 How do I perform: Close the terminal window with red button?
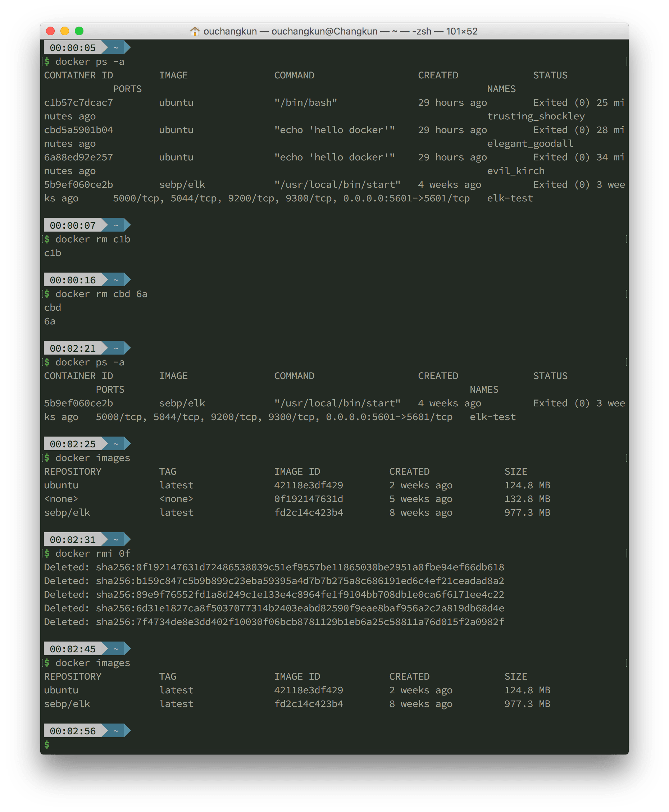[50, 31]
